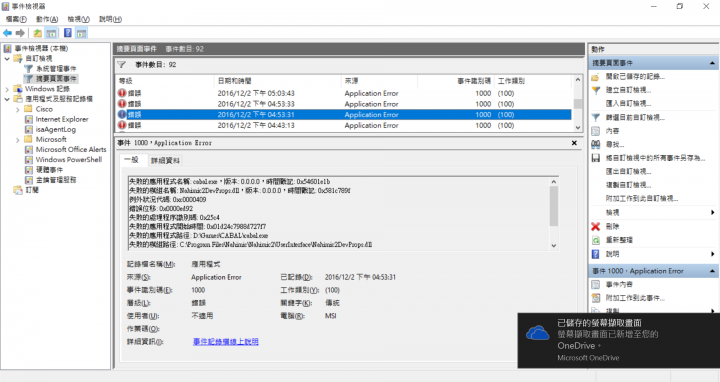Open the 動作(A) menu
720x382 pixels.
(47, 19)
